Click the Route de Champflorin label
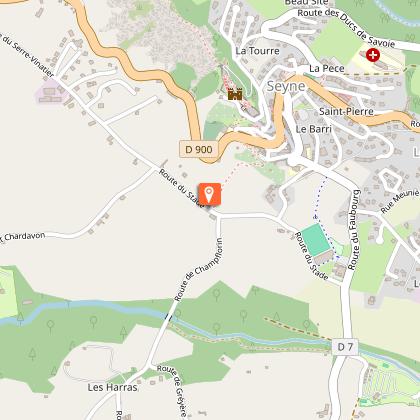The height and width of the screenshot is (420, 420). (x=198, y=270)
